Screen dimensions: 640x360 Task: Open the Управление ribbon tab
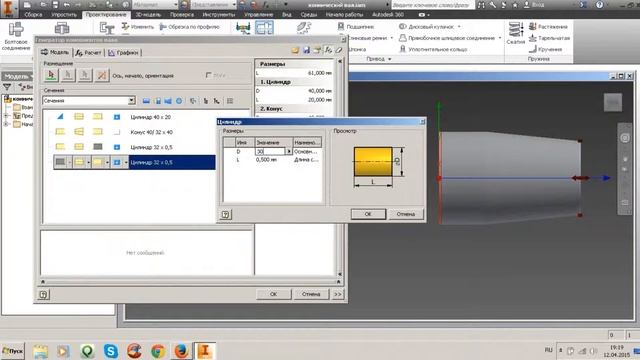coord(258,15)
